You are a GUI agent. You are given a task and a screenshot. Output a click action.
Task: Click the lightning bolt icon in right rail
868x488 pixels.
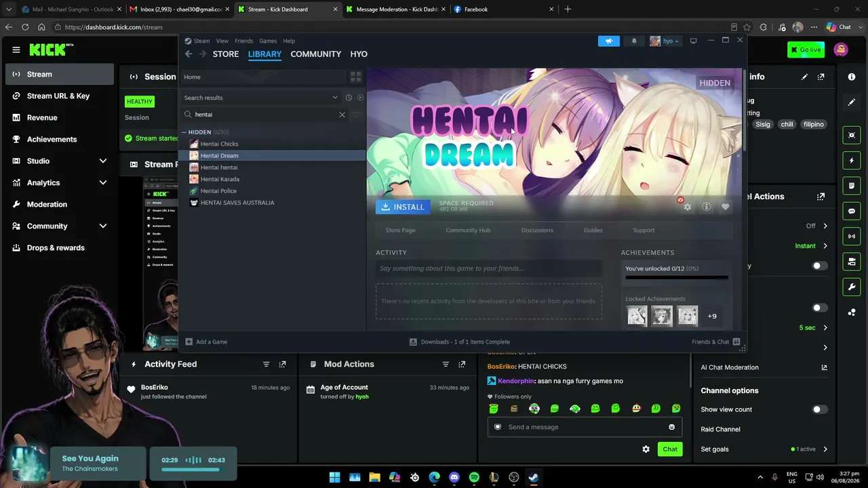pos(852,161)
